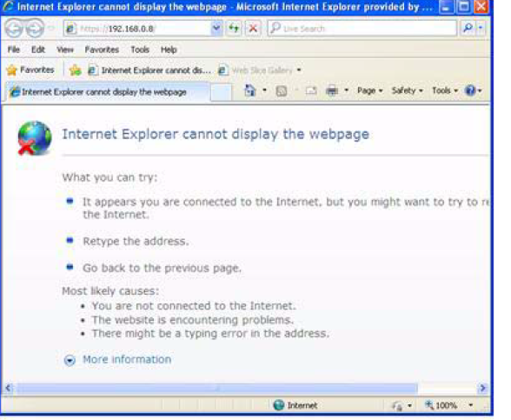
Task: Open the View menu
Action: click(x=65, y=50)
